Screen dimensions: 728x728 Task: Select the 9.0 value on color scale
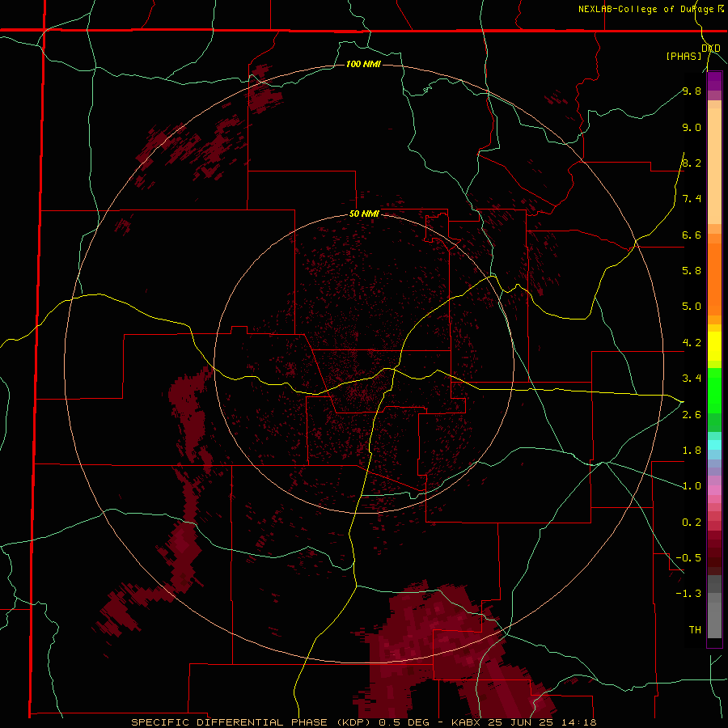tap(692, 127)
